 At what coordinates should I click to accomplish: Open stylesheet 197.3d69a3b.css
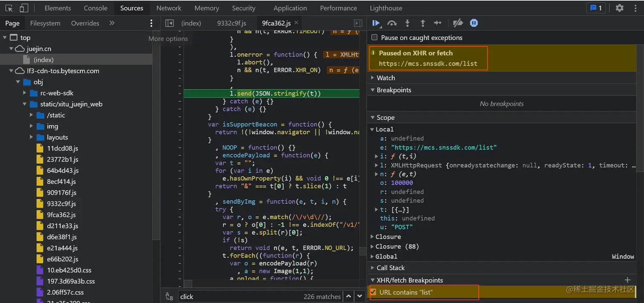tap(71, 281)
